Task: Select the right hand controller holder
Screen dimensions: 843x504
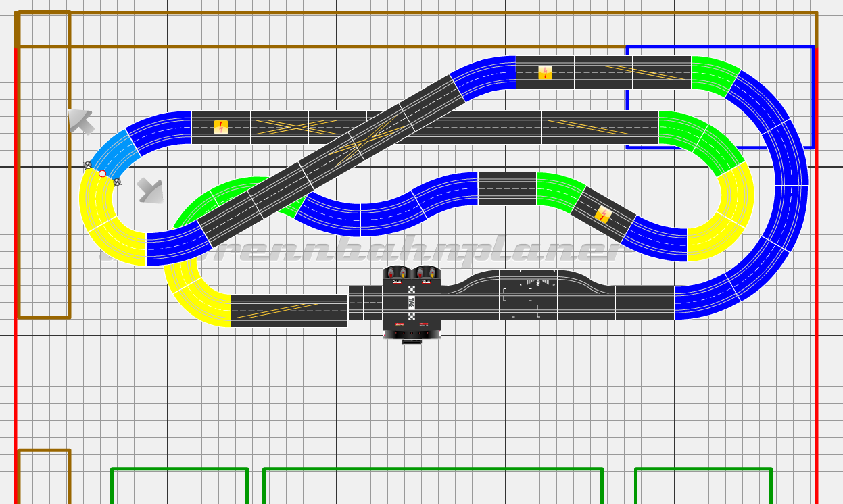Action: click(x=427, y=276)
